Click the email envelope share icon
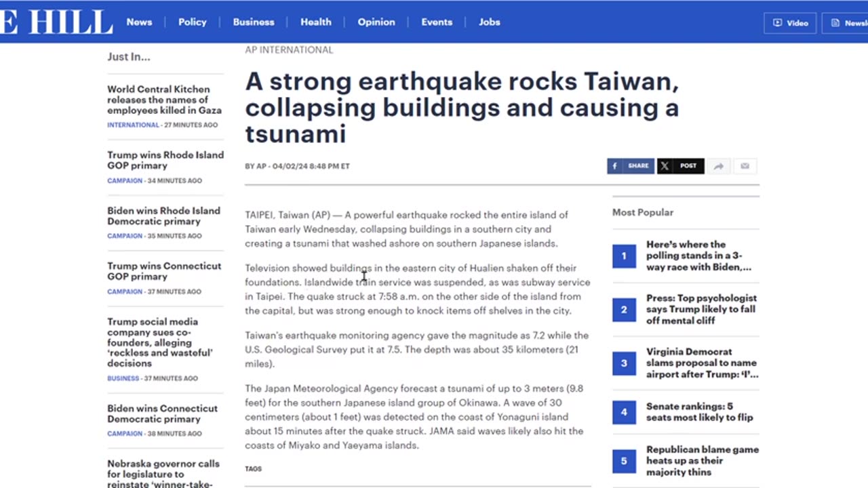The width and height of the screenshot is (868, 488). point(745,166)
